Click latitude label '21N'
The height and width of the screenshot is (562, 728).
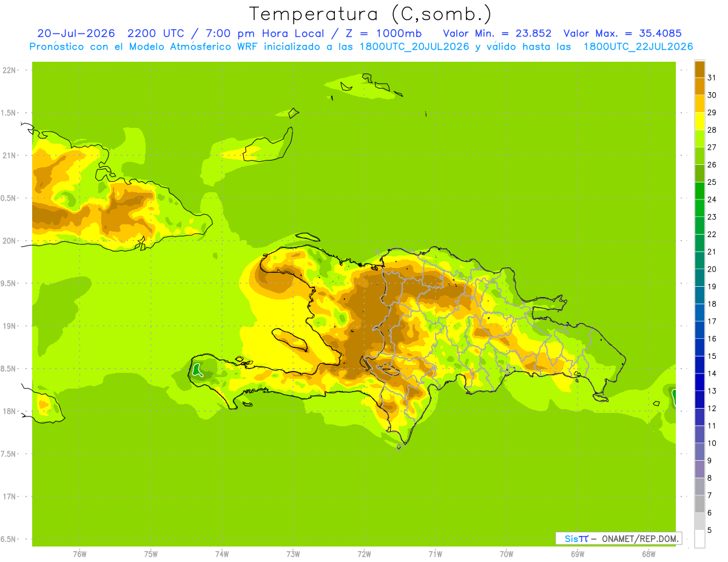[x=9, y=155]
